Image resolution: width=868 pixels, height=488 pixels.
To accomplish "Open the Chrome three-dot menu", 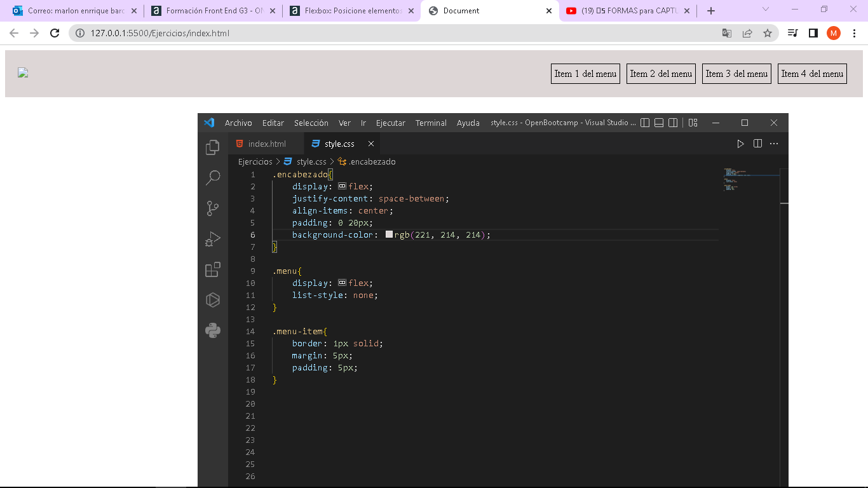I will (x=854, y=33).
